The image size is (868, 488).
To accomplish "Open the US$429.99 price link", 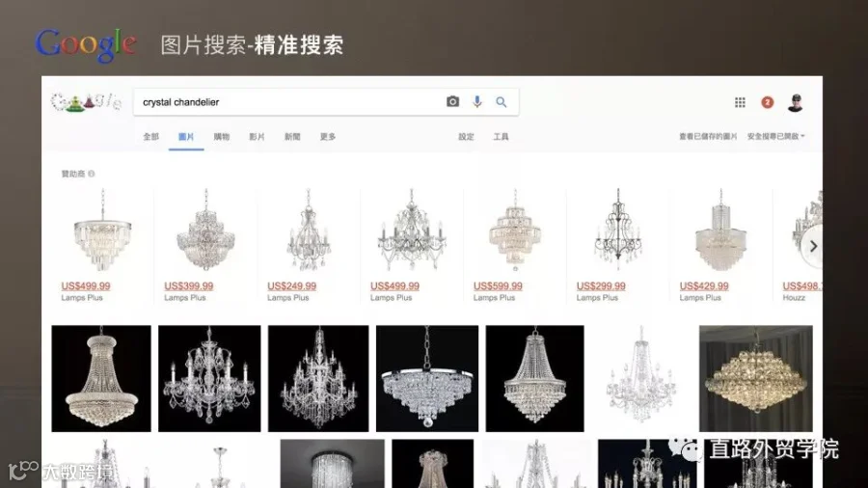I will 704,286.
